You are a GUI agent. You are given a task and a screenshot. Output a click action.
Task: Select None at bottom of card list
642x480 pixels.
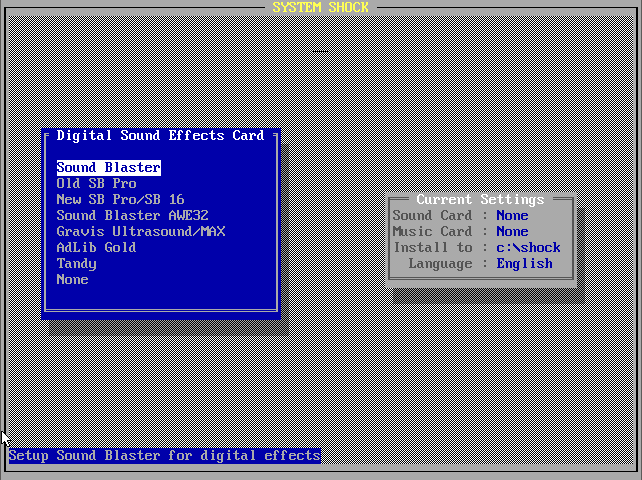click(x=72, y=280)
